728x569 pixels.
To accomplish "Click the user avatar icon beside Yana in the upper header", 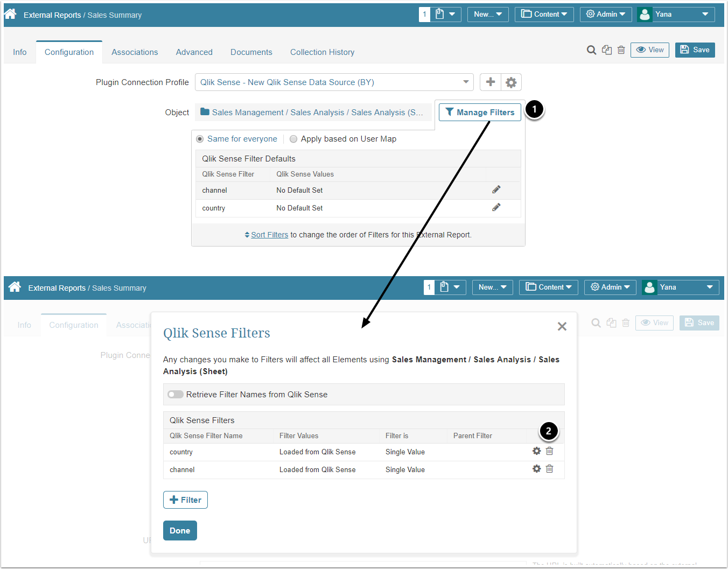I will (x=645, y=15).
